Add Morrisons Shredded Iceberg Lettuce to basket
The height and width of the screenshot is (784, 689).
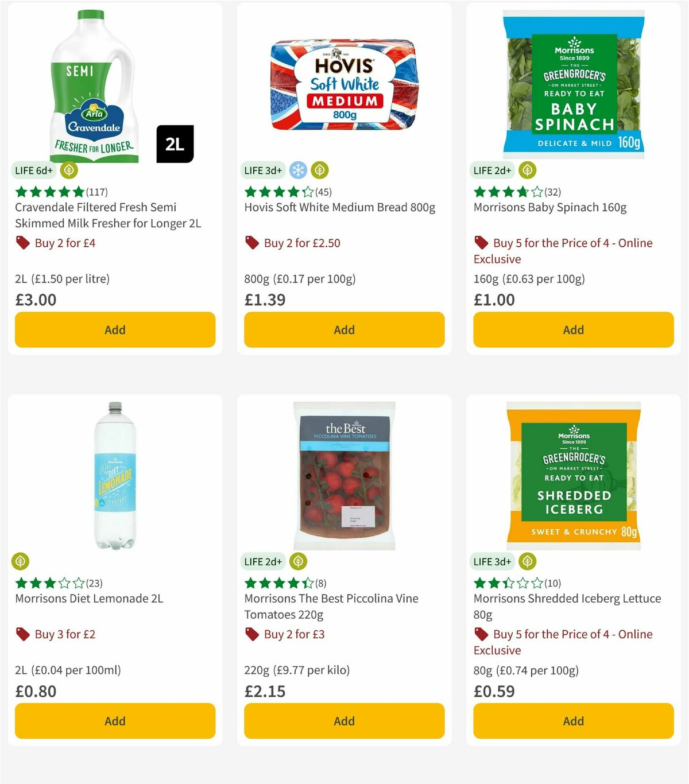tap(573, 721)
